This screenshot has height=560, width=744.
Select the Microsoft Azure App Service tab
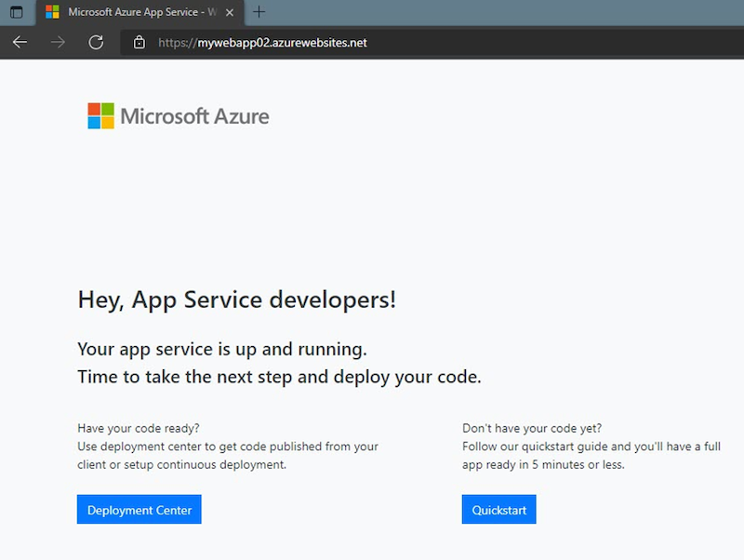(x=139, y=12)
